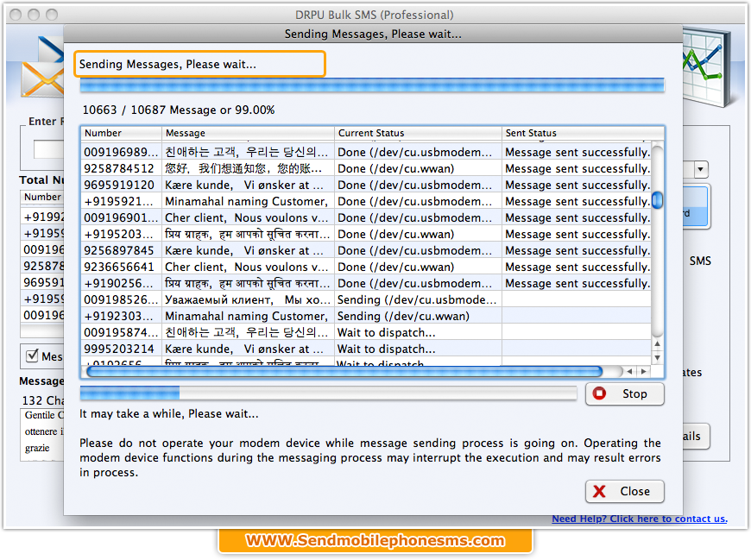
Task: Click the red X icon on the Close button
Action: tap(599, 492)
